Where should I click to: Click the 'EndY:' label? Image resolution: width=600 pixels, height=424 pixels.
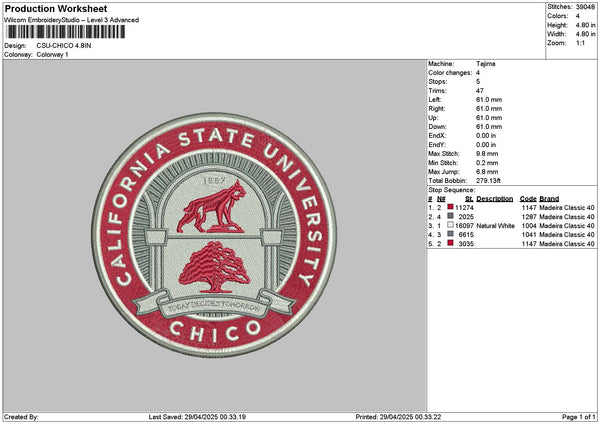[x=437, y=145]
